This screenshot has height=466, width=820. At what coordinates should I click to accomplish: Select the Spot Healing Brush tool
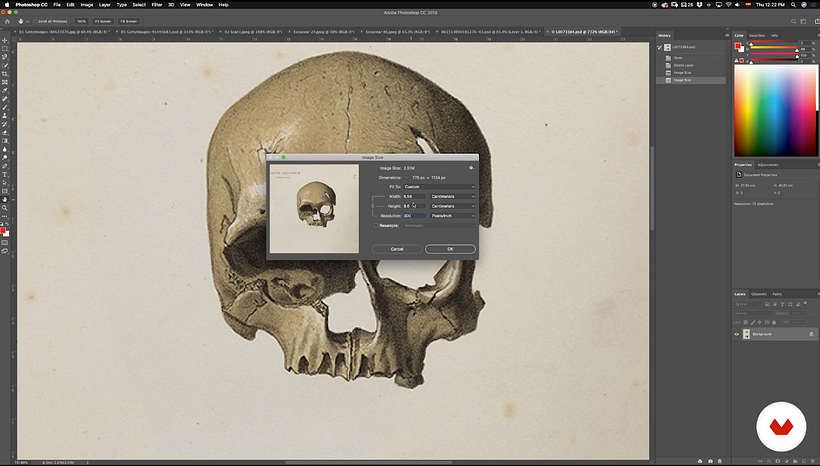pyautogui.click(x=5, y=98)
